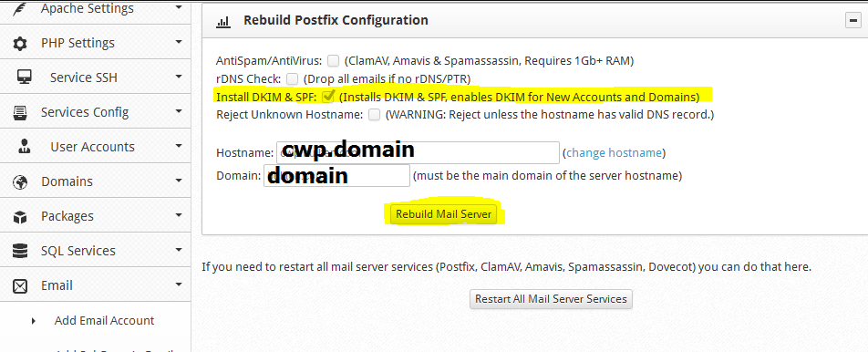Toggle the rDNS Check checkbox
The image size is (868, 352).
click(293, 78)
